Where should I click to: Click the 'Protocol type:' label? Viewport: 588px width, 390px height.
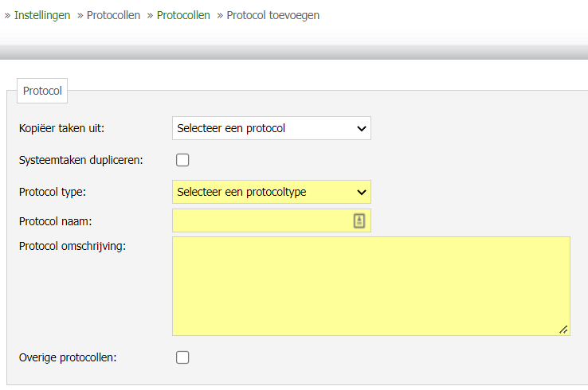[x=52, y=192]
